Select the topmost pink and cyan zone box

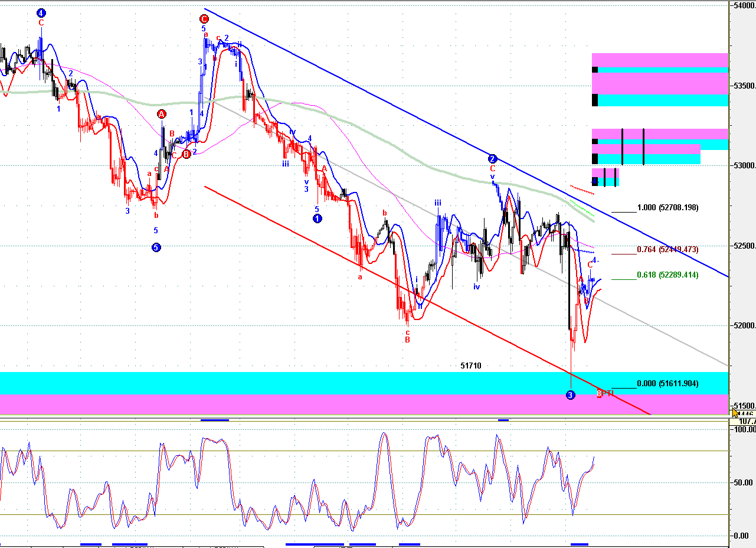[660, 80]
